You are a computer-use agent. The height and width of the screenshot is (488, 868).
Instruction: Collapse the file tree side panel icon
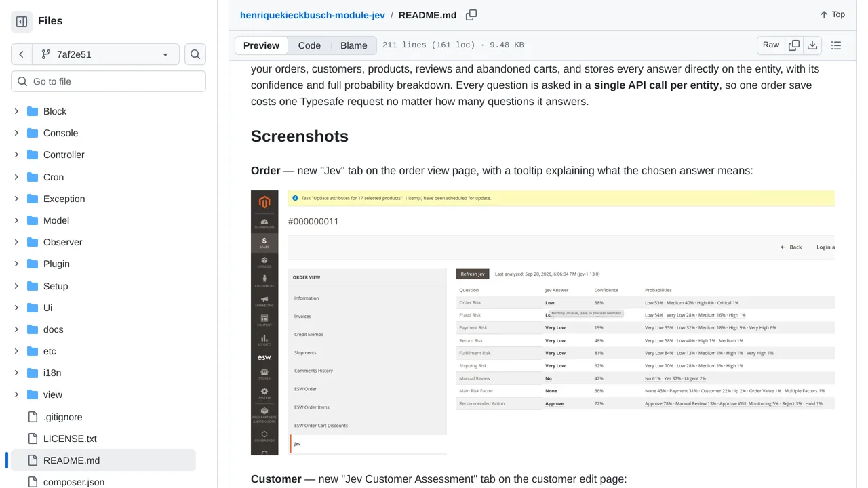point(22,22)
